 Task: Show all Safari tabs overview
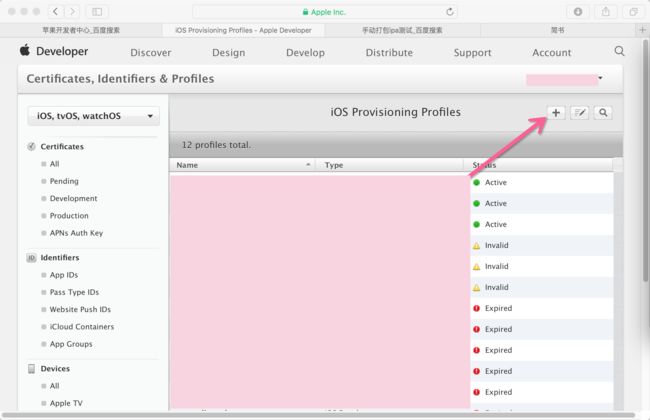(x=633, y=12)
